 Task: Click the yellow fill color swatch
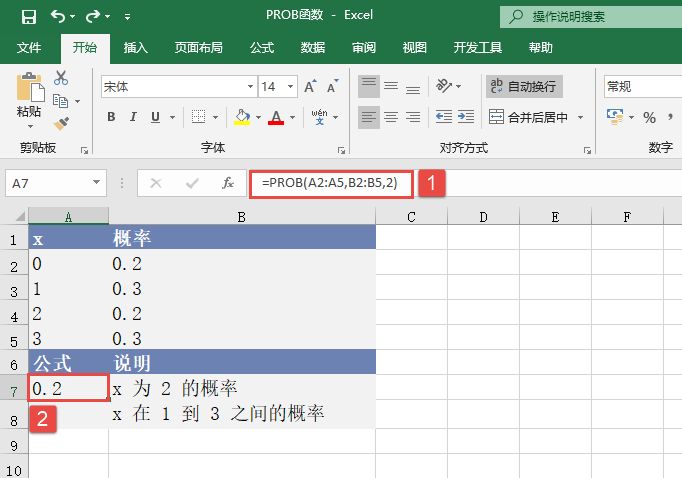242,117
